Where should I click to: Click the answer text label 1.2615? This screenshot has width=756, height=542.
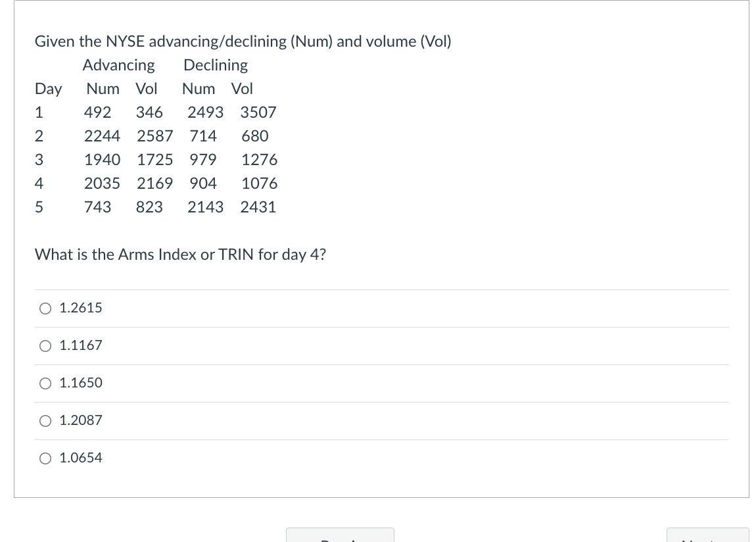tap(80, 308)
